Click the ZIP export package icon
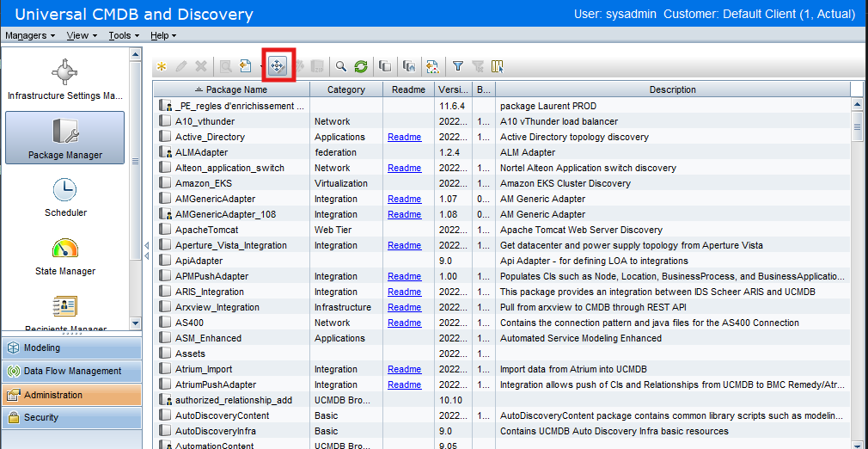 (x=317, y=67)
